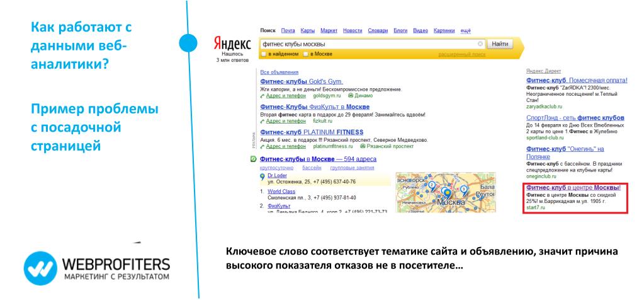Open Адрес и телефон for Gold's Gym
This screenshot has width=644, height=300.
tap(286, 96)
